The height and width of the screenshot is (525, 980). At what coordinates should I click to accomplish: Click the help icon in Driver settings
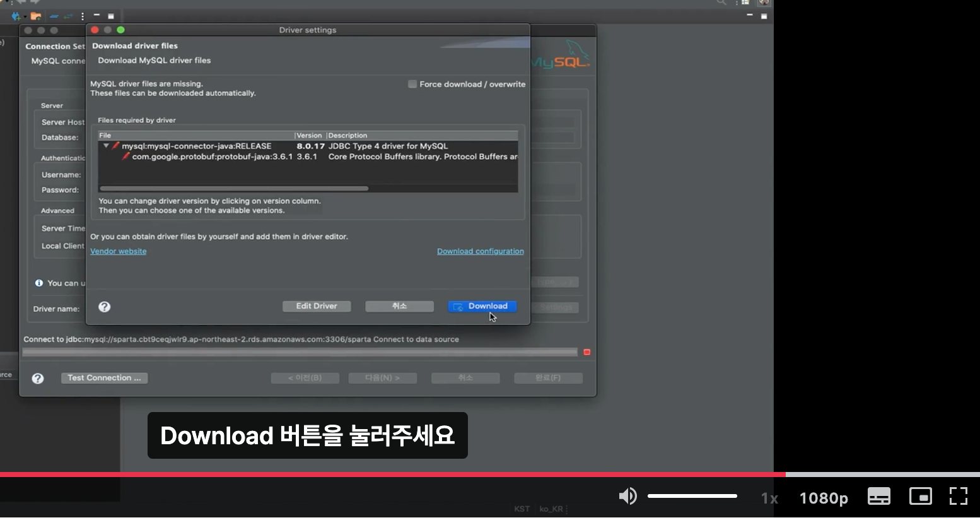105,307
